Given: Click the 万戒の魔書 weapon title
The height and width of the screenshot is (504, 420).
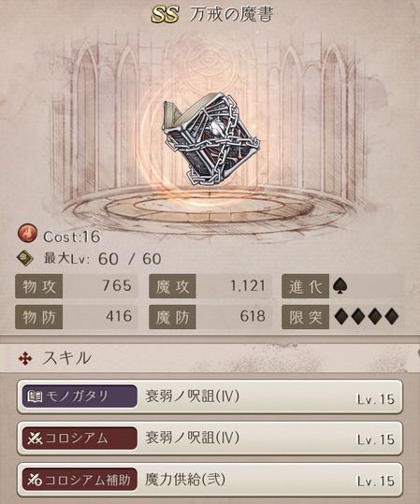Looking at the screenshot, I should [231, 14].
